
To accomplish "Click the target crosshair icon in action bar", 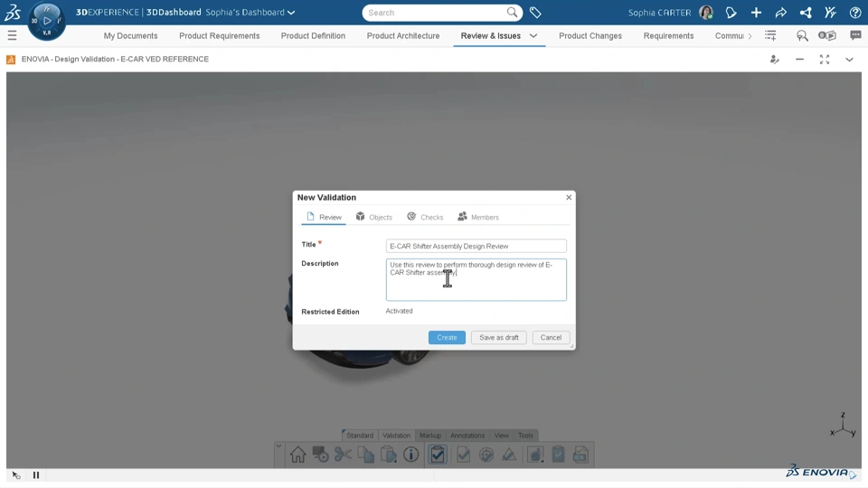I will coord(486,455).
